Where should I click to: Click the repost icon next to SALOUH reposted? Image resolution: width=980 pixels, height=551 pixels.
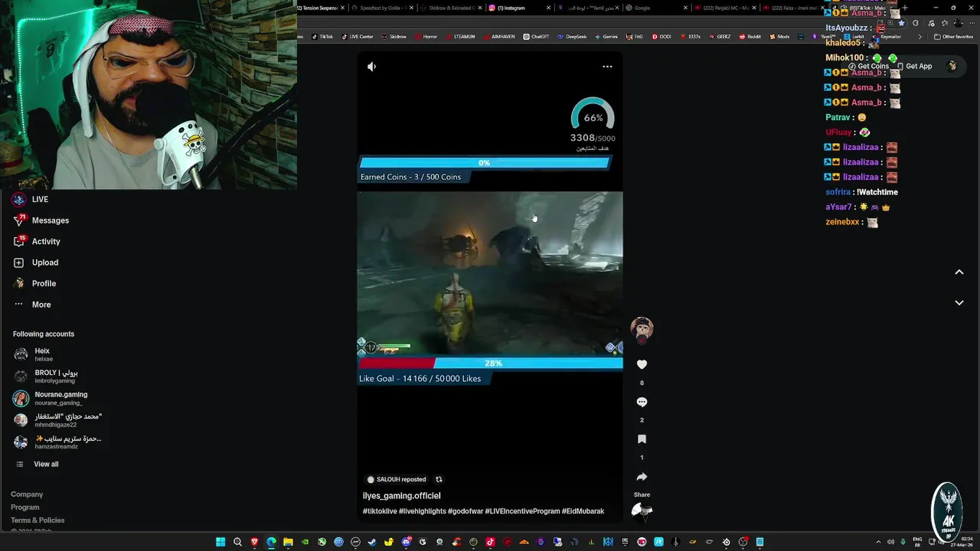pyautogui.click(x=439, y=480)
